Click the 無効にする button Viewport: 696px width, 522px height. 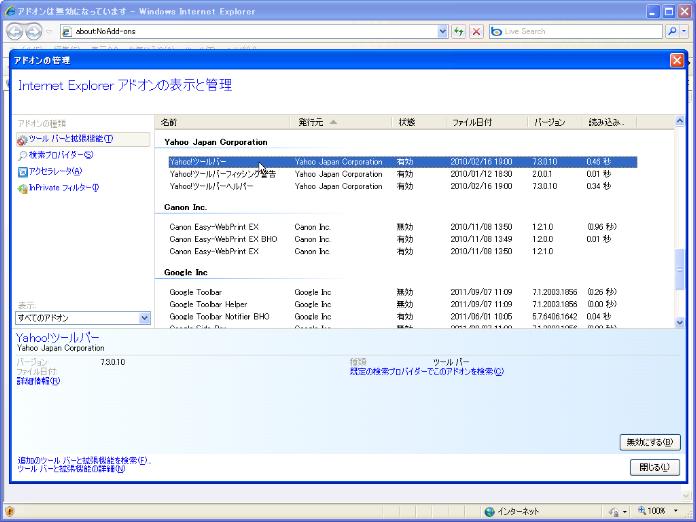[650, 442]
